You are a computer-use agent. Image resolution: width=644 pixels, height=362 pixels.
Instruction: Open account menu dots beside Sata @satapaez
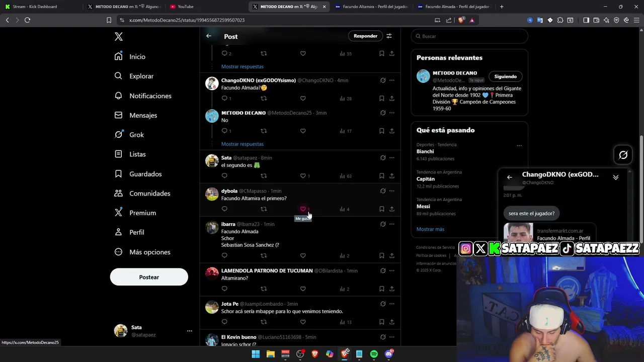tap(190, 331)
